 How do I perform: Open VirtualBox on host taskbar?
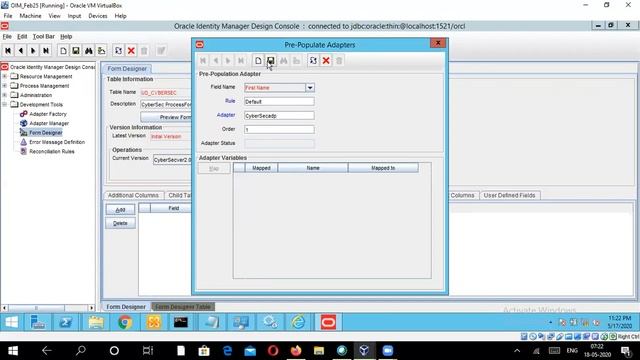[x=364, y=351]
